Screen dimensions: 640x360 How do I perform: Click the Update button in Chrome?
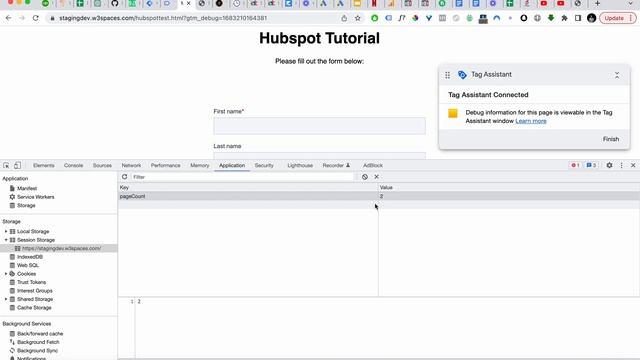point(618,18)
